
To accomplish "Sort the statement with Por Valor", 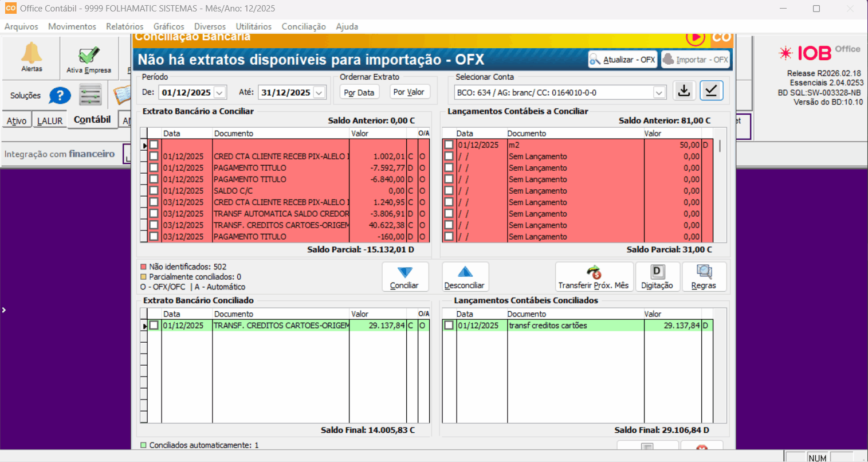I will [409, 92].
